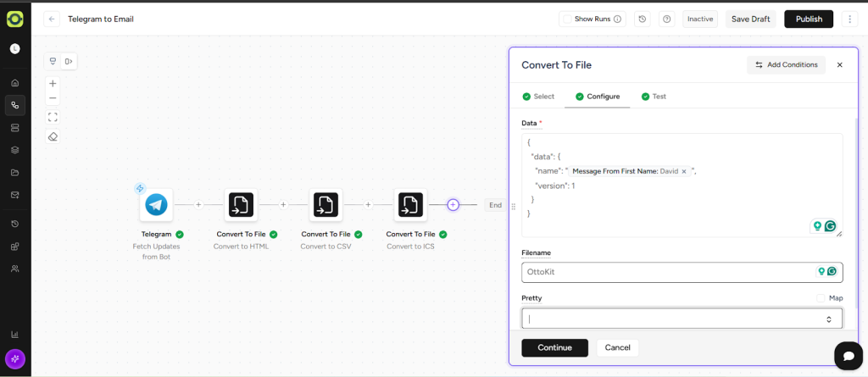Click the back arrow button
The height and width of the screenshot is (377, 868).
pyautogui.click(x=52, y=19)
